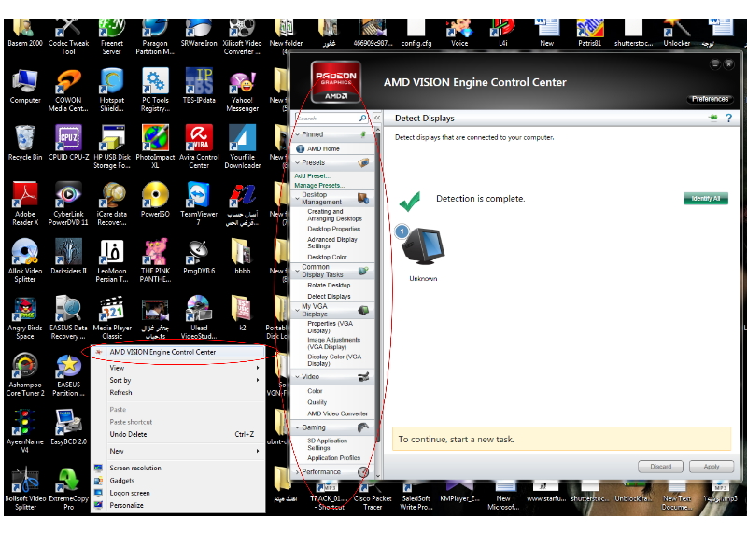Viewport: 747px width, 560px height.
Task: Open the Recycle Bin icon
Action: pyautogui.click(x=25, y=144)
